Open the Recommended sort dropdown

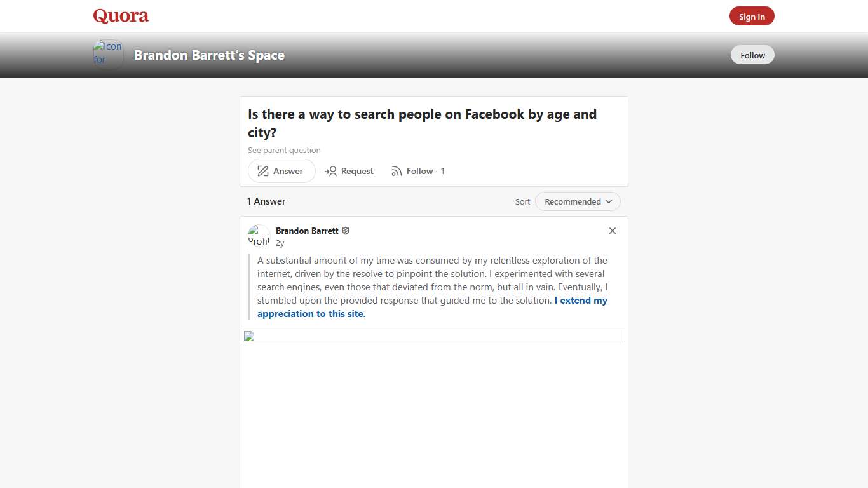tap(573, 201)
